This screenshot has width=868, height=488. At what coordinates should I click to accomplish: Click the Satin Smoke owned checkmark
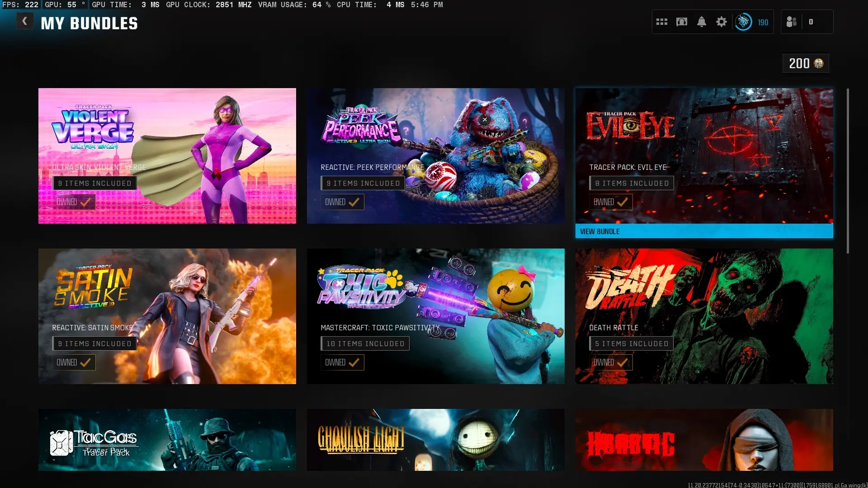pyautogui.click(x=85, y=362)
